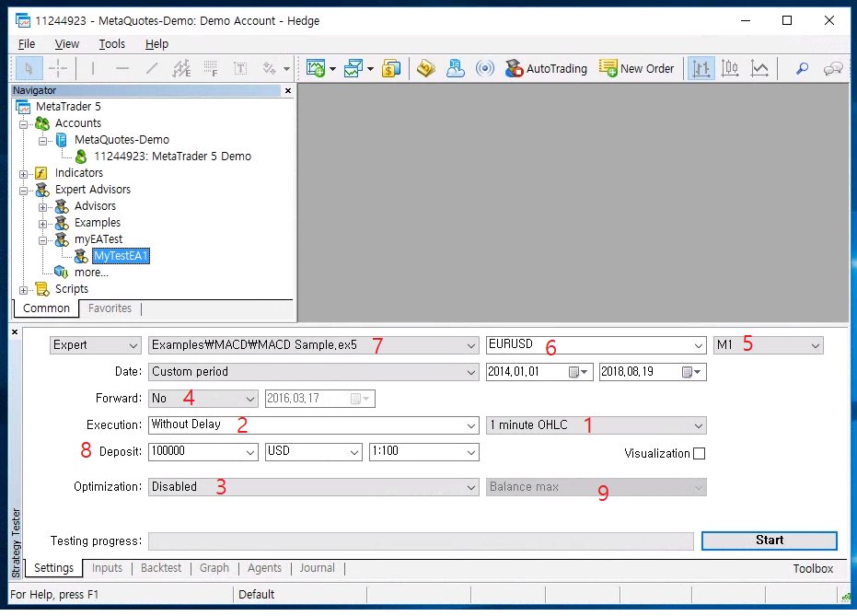Open the USD currency dropdown
The height and width of the screenshot is (616, 857).
313,452
